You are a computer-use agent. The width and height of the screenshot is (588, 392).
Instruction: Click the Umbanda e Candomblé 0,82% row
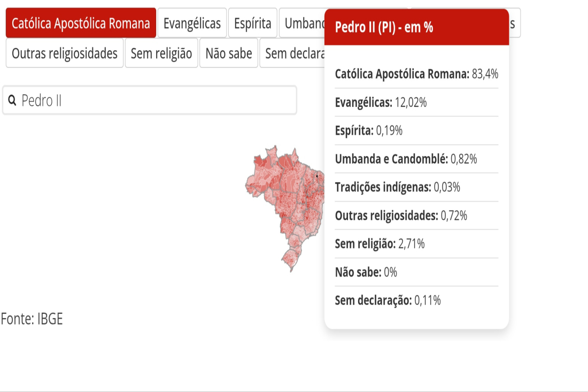tap(416, 159)
